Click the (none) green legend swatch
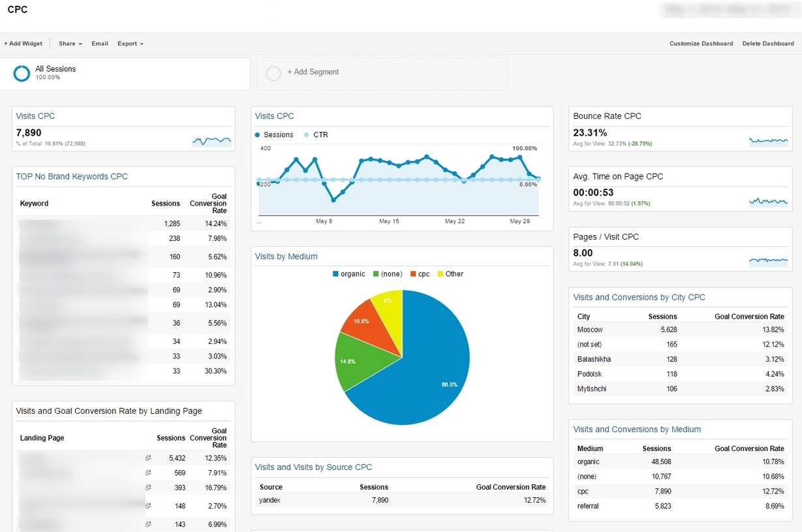This screenshot has width=802, height=532. (376, 274)
